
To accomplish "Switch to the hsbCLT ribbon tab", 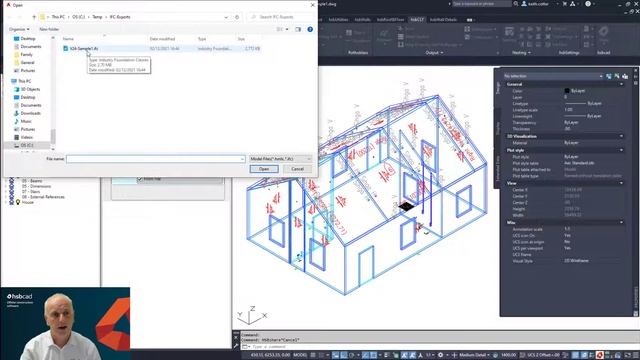I will pos(417,20).
